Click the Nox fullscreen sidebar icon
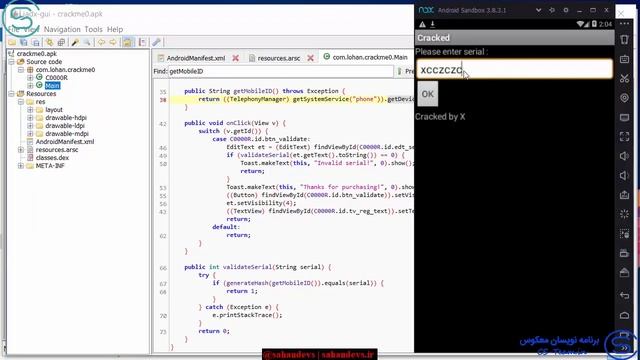 (x=624, y=137)
